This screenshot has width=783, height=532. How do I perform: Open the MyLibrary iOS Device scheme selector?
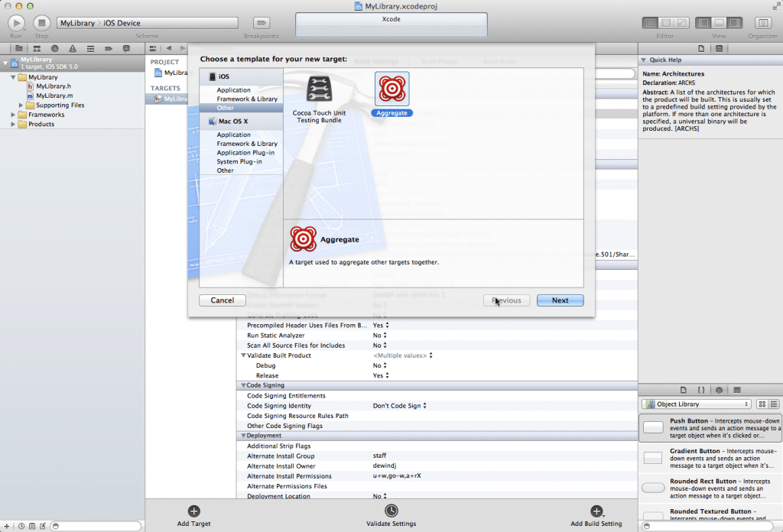point(148,23)
